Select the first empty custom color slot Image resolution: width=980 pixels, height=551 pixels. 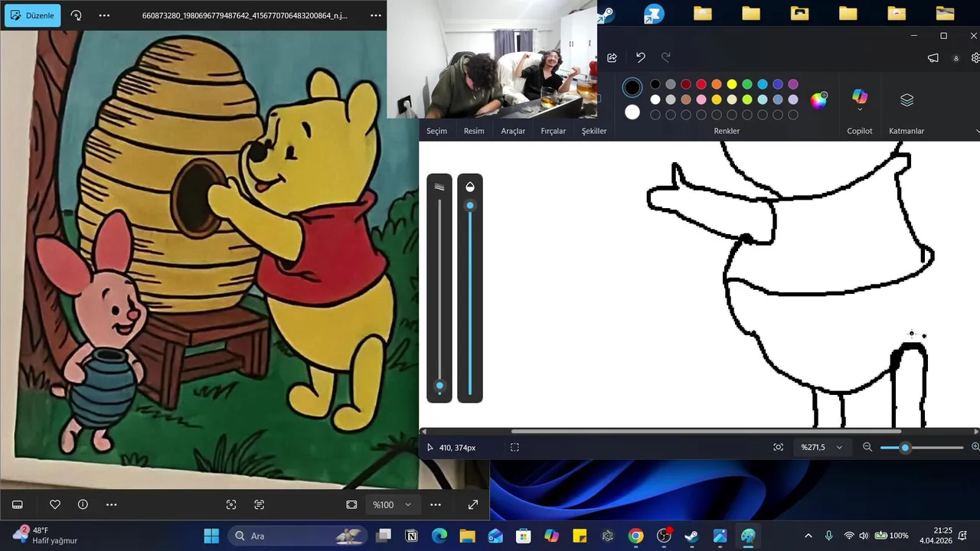(655, 115)
